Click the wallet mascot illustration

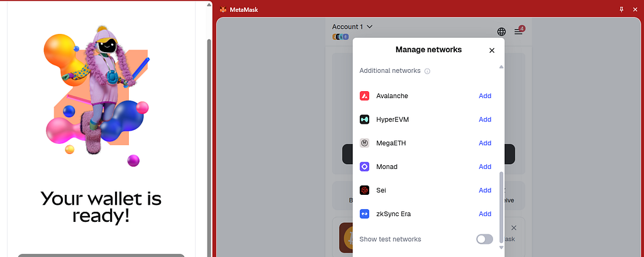[x=96, y=97]
